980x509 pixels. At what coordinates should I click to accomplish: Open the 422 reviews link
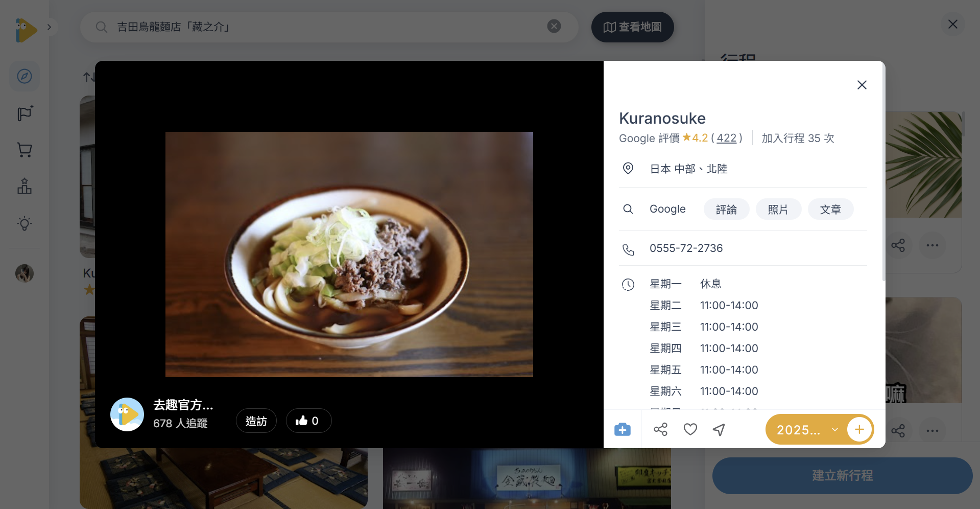click(727, 138)
